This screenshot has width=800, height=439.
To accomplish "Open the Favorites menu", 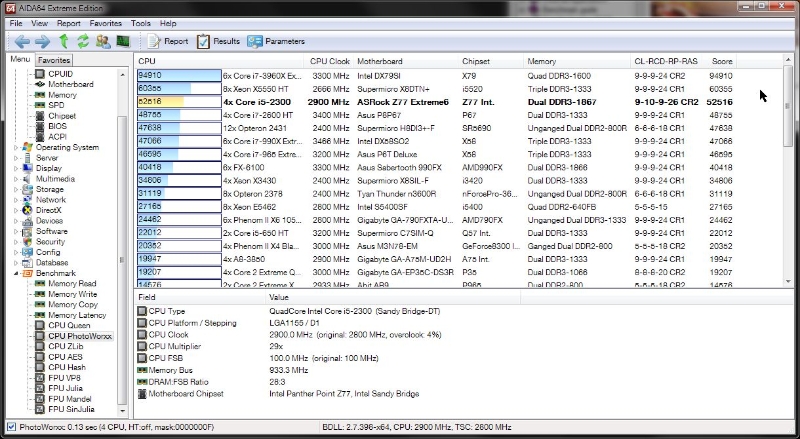I will [106, 23].
